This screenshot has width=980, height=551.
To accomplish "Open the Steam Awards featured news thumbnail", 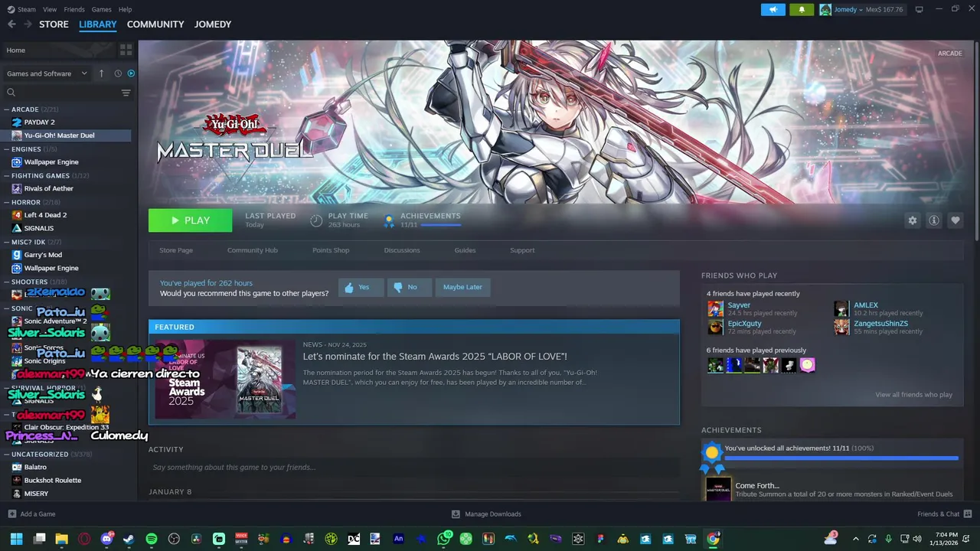I will 225,380.
